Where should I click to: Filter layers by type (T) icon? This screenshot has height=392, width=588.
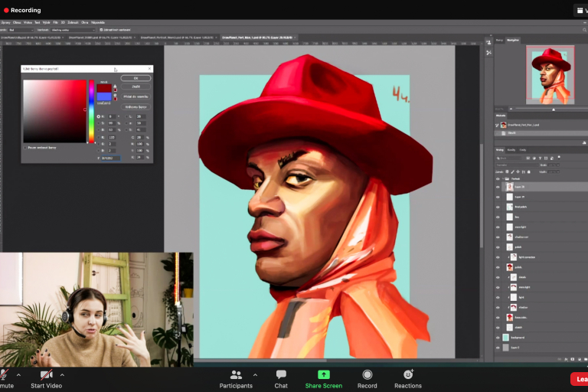[x=540, y=158]
